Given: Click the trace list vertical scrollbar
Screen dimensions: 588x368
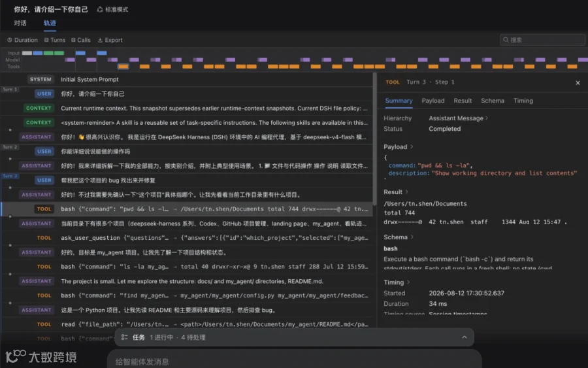Looking at the screenshot, I should (x=374, y=139).
